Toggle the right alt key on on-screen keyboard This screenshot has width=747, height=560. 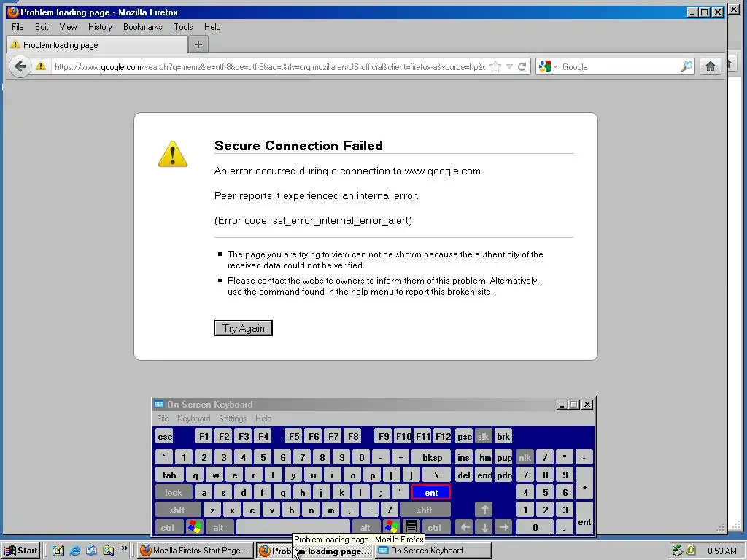click(365, 528)
